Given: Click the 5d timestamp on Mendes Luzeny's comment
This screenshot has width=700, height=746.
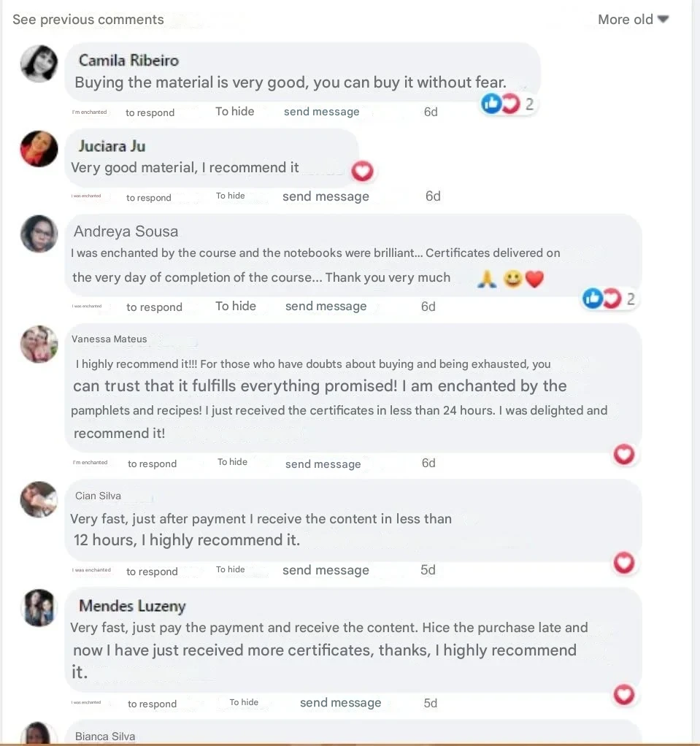Looking at the screenshot, I should click(x=431, y=703).
